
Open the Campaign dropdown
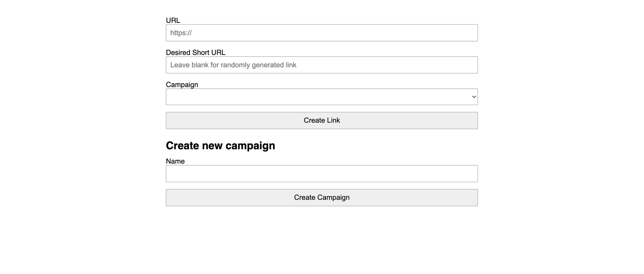322,97
